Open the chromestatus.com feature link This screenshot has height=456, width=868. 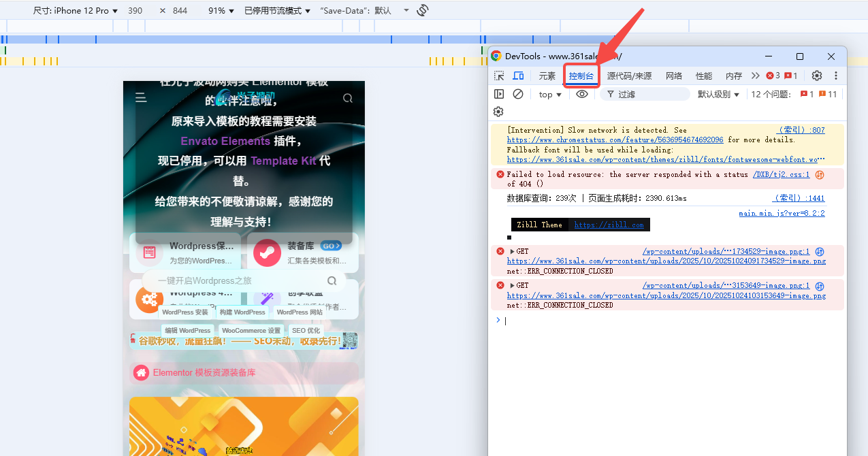point(615,140)
